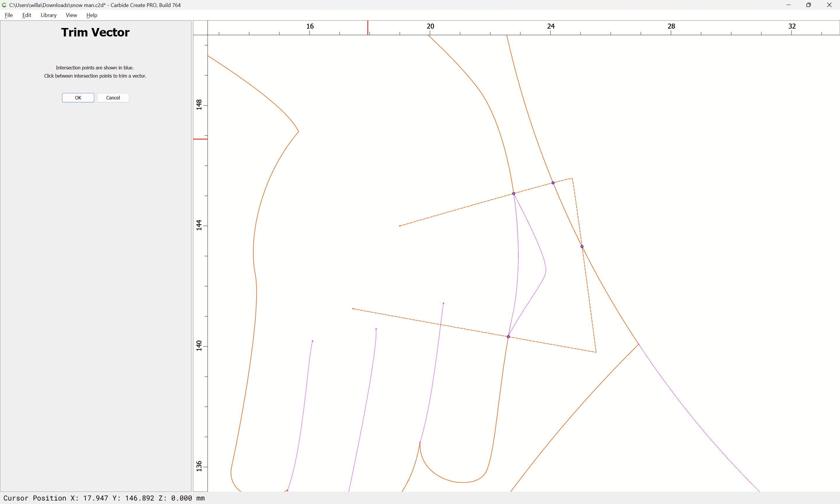Open the Help menu
Image resolution: width=840 pixels, height=504 pixels.
(x=92, y=15)
